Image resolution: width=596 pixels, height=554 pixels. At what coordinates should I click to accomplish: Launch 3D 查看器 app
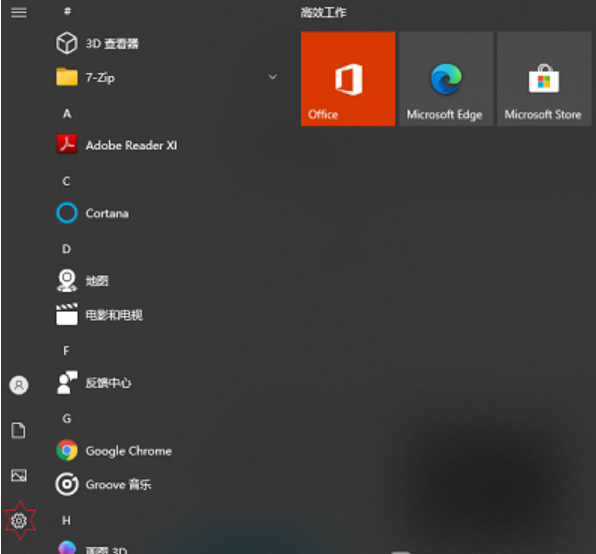167,43
